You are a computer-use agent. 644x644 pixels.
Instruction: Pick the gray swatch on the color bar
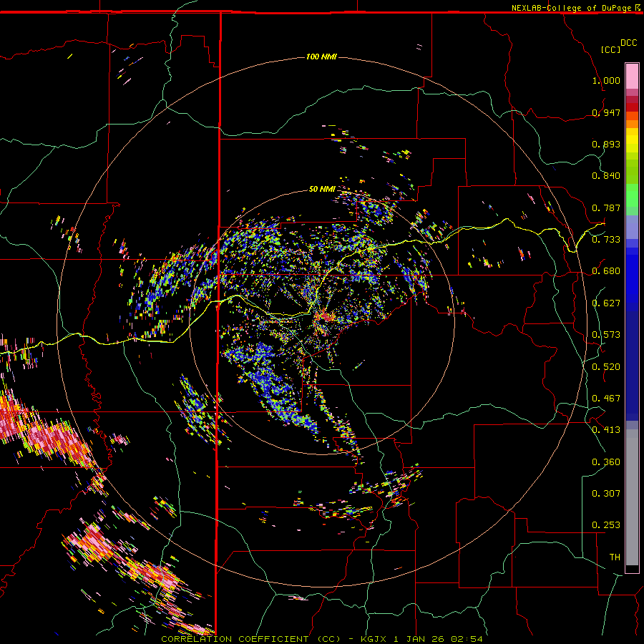pos(632,497)
